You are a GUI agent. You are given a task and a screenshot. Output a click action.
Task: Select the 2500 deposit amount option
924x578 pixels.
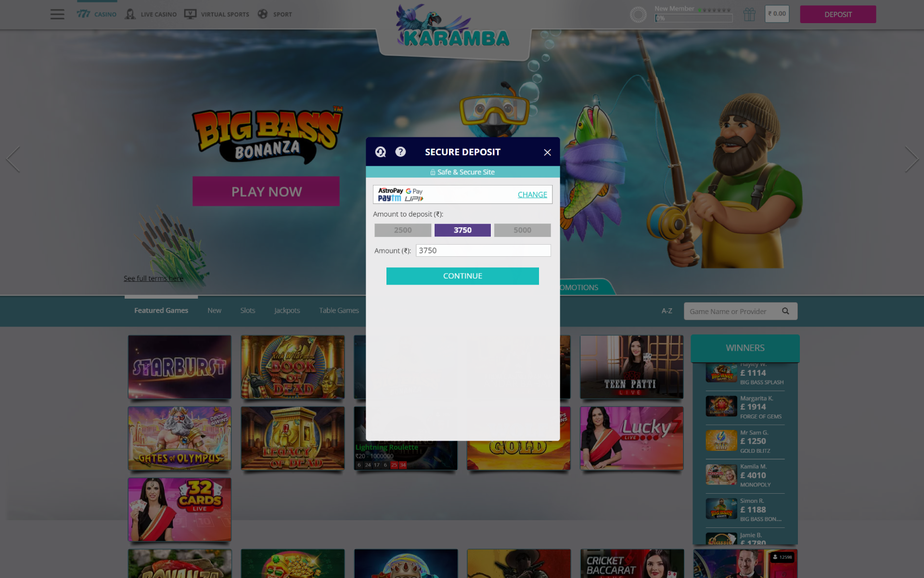(403, 229)
